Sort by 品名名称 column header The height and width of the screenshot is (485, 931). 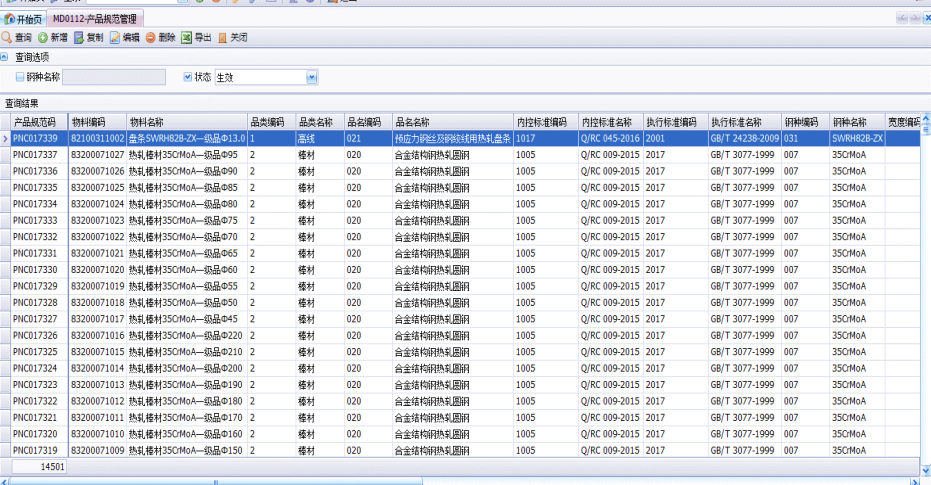click(453, 122)
